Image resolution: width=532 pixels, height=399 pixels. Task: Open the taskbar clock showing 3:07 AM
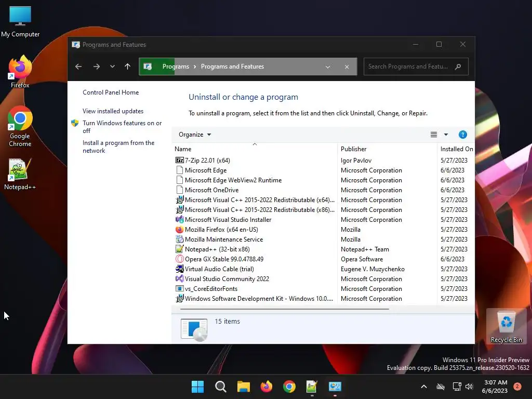pos(495,387)
